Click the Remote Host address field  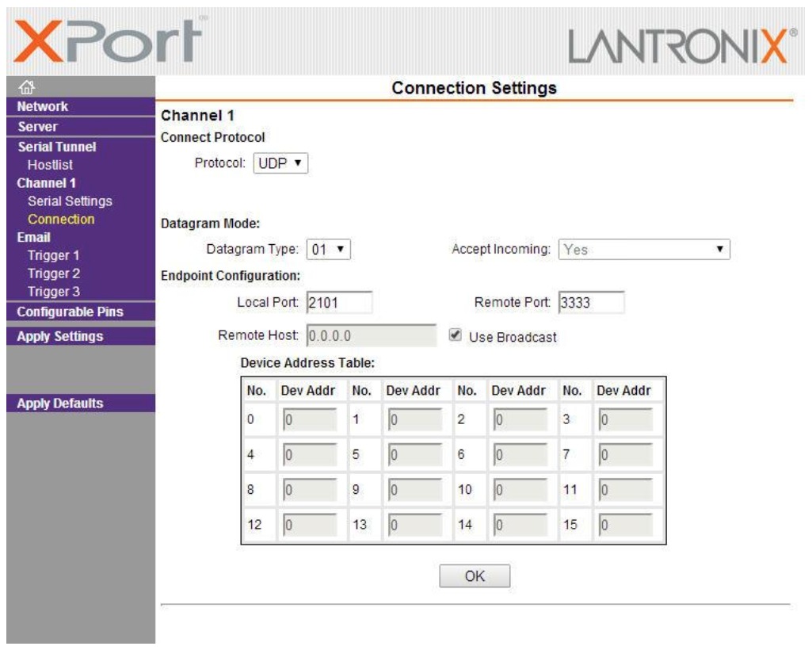click(x=370, y=336)
